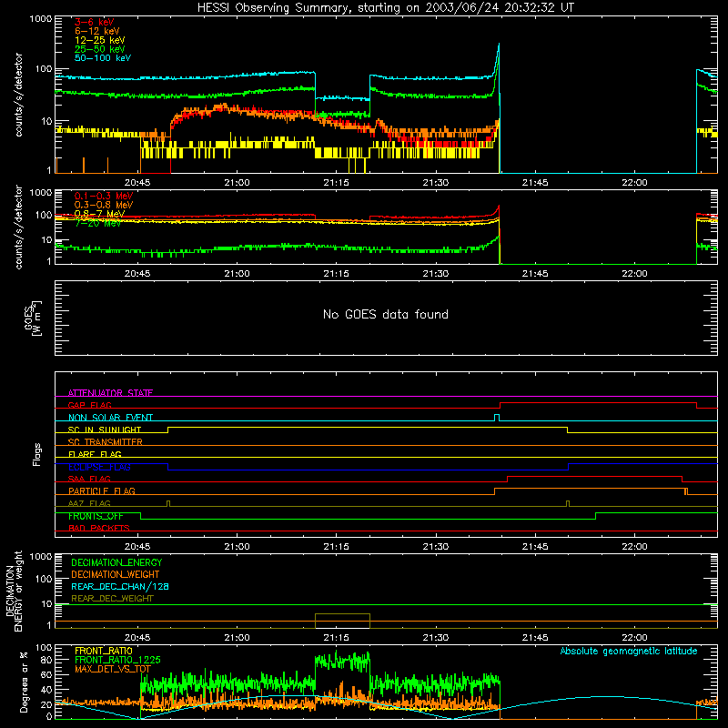Click the 0.3-0.8 MeV legend label

point(104,205)
